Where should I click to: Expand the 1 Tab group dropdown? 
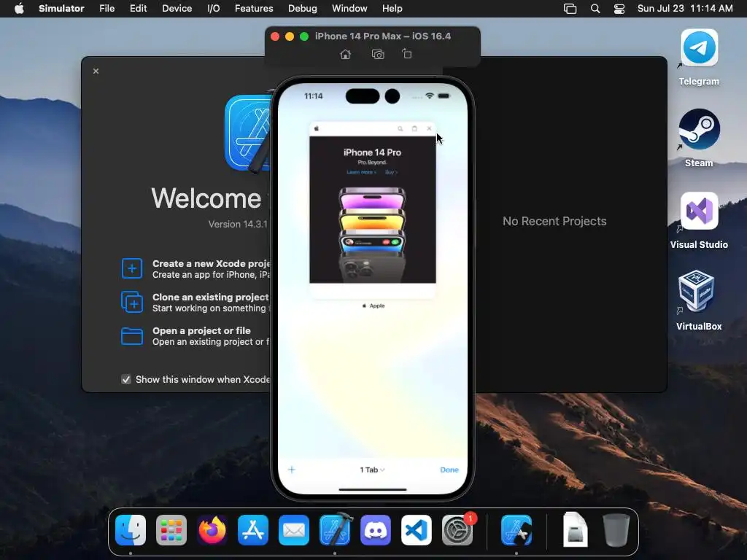point(372,470)
